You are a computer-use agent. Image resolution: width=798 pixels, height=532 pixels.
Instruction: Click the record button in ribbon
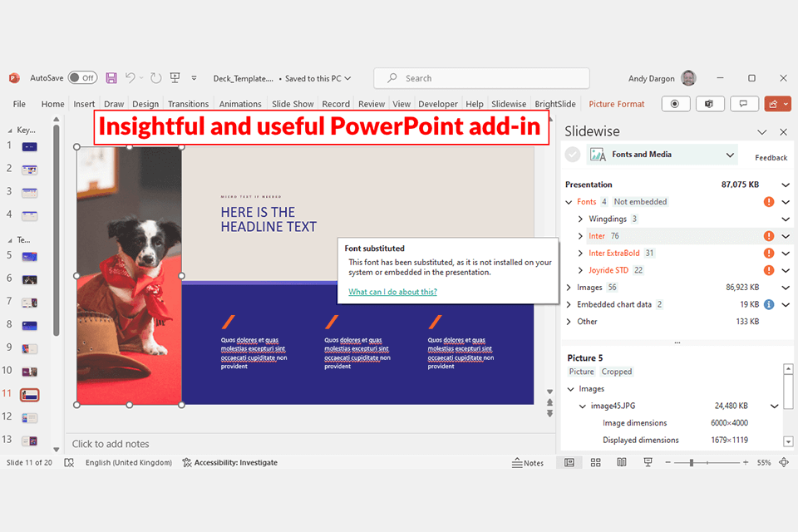(675, 104)
